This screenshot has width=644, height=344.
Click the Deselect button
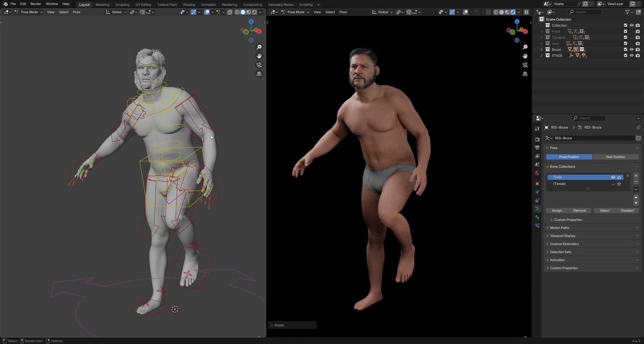tap(627, 210)
